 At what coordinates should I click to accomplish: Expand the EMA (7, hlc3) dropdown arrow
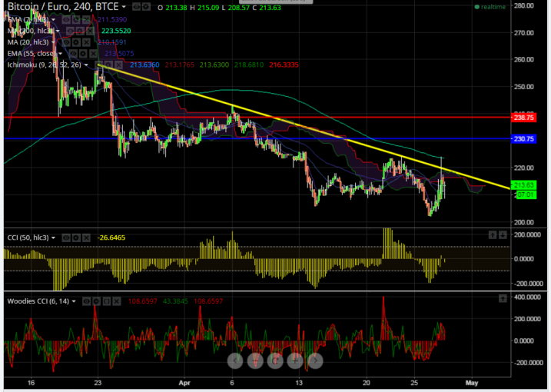[54, 20]
